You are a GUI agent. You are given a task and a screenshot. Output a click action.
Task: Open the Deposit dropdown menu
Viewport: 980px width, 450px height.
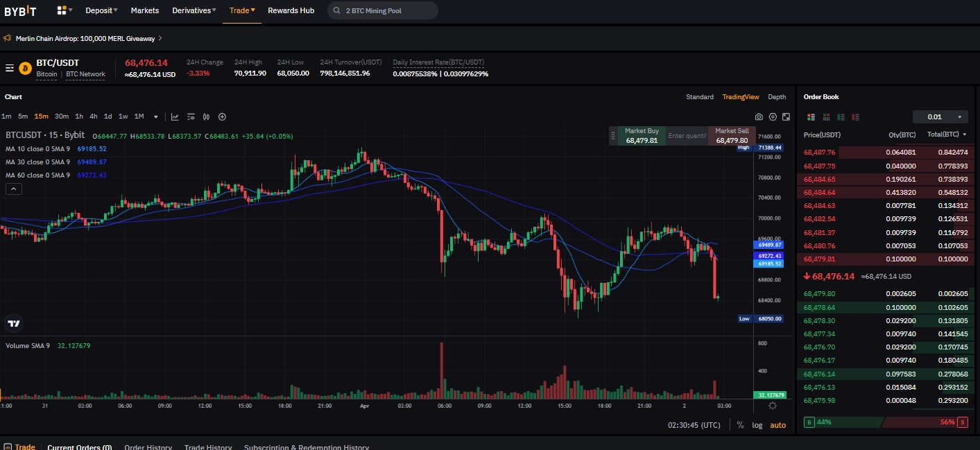point(101,10)
